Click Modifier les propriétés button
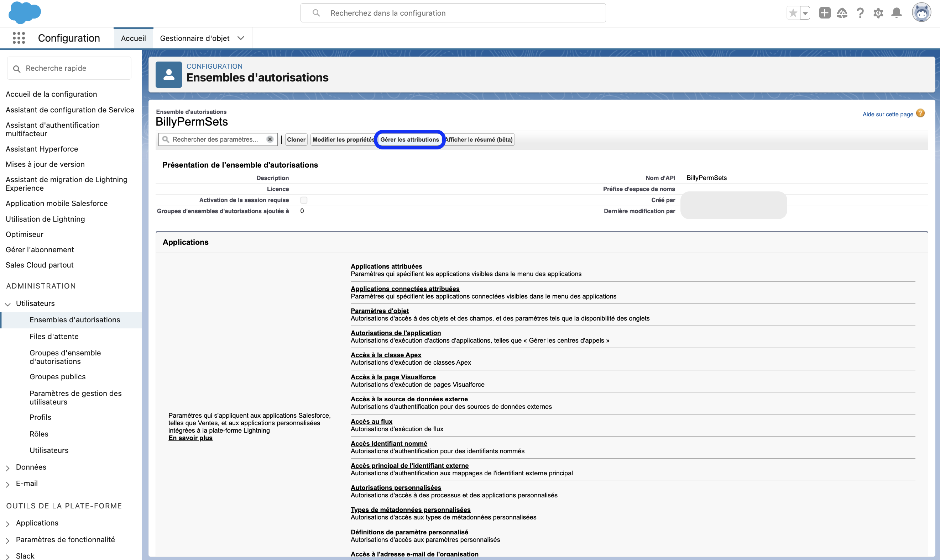 pyautogui.click(x=343, y=139)
